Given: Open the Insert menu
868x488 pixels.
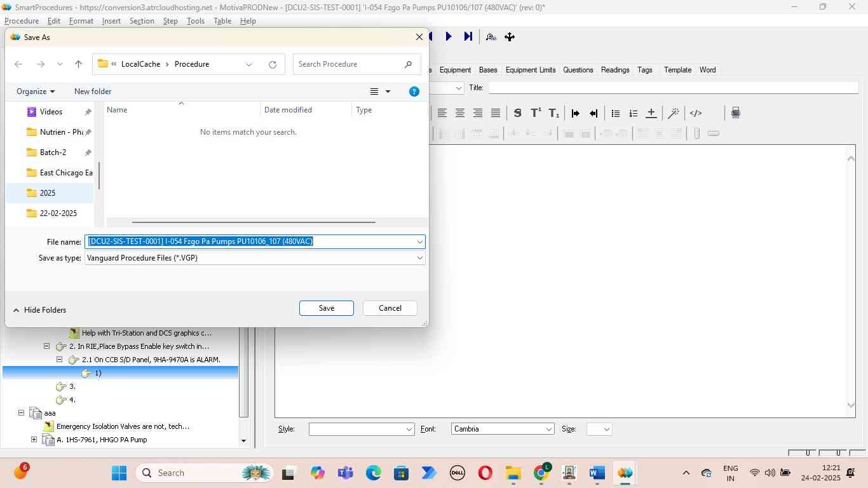Looking at the screenshot, I should click(111, 21).
